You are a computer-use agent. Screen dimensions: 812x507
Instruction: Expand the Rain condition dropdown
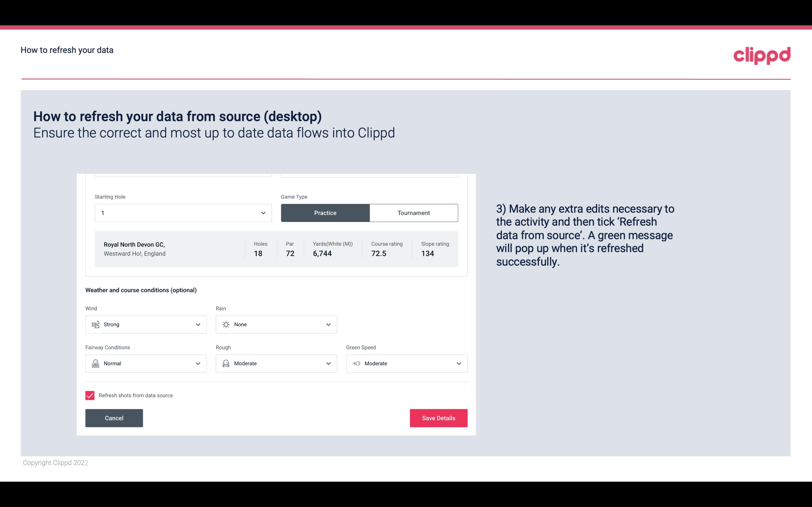pyautogui.click(x=327, y=324)
